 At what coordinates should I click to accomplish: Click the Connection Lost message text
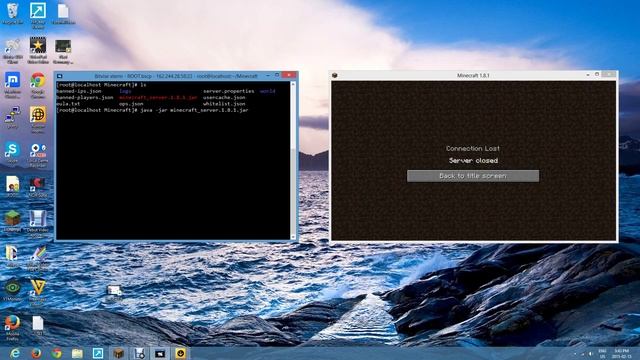pyautogui.click(x=473, y=149)
